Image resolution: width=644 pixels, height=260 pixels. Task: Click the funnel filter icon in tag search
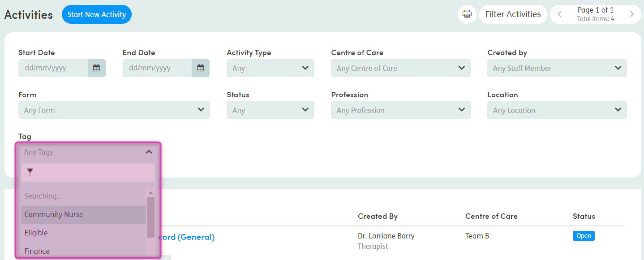[x=30, y=172]
